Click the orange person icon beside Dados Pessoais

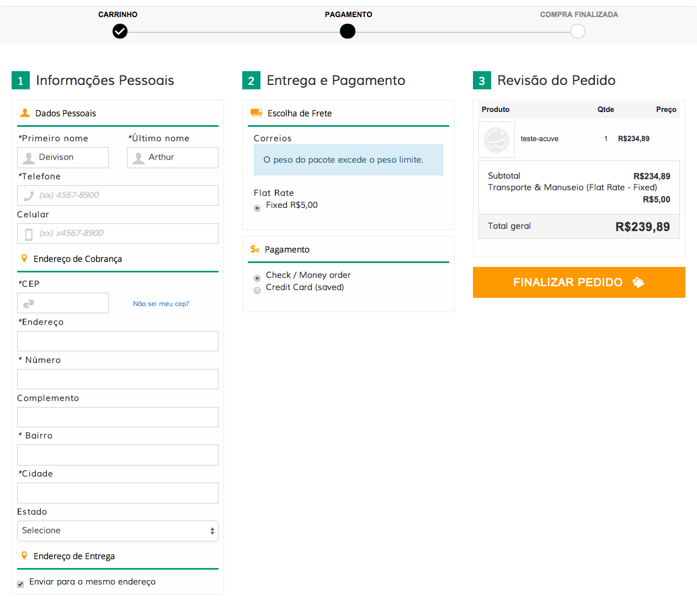click(25, 113)
